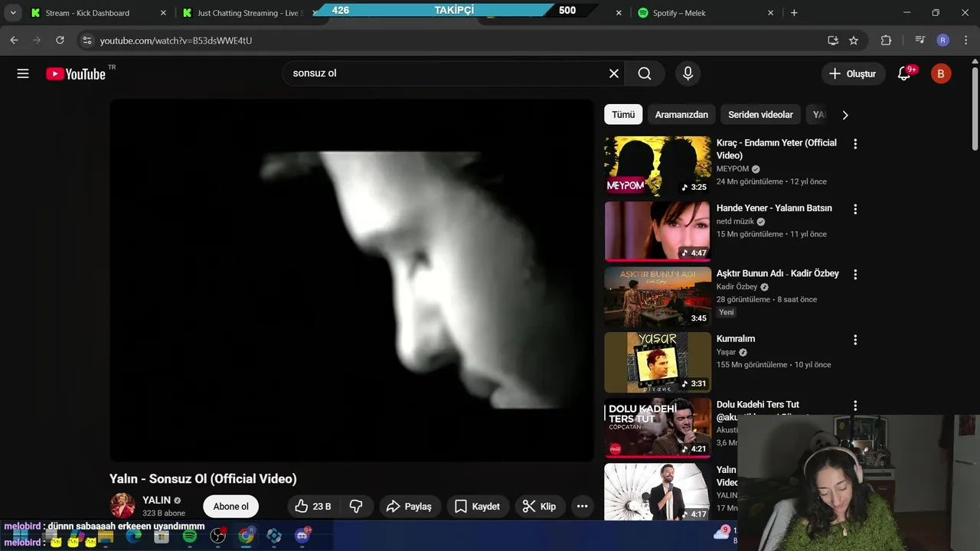Click the address bar URL
This screenshot has height=551, width=980.
point(176,40)
